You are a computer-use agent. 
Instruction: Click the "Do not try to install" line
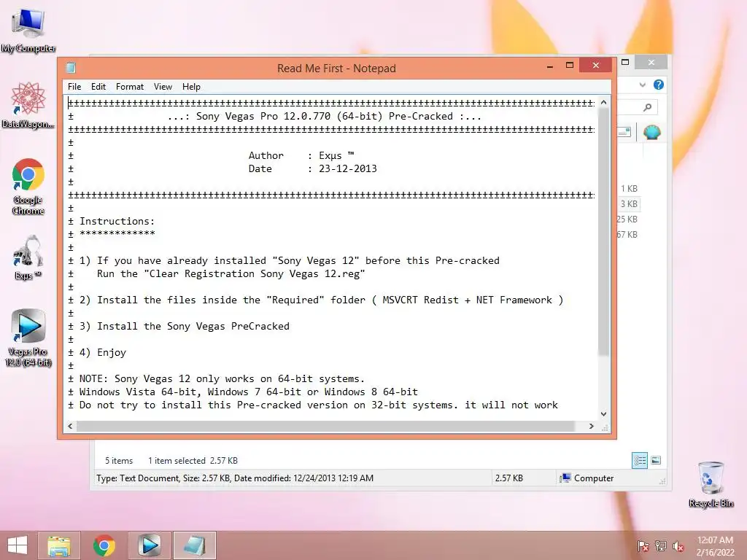pyautogui.click(x=318, y=405)
